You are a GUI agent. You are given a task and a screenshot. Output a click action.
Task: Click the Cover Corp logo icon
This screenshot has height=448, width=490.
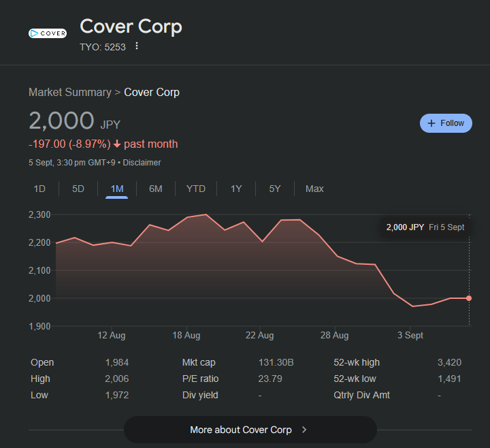coord(48,33)
